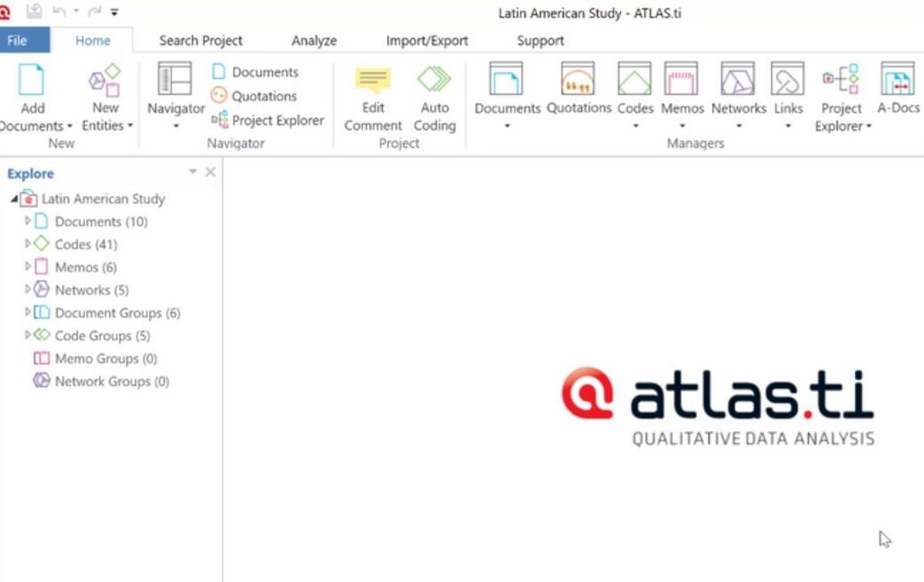Open the undo history dropdown arrow

[76, 12]
